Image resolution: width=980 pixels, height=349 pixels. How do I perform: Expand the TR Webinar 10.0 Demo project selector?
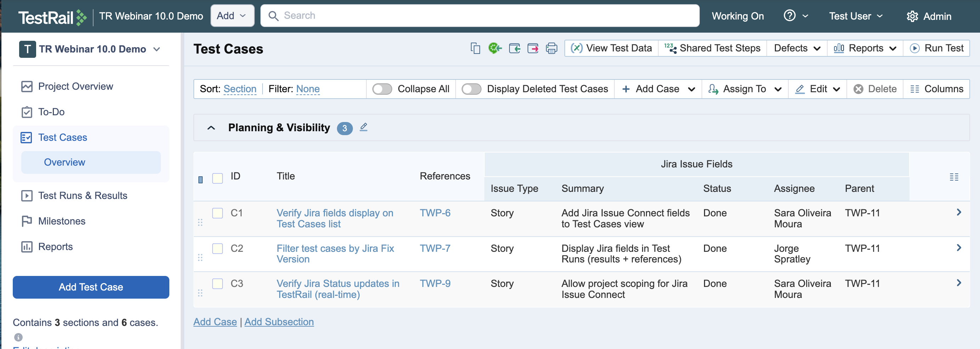click(90, 49)
